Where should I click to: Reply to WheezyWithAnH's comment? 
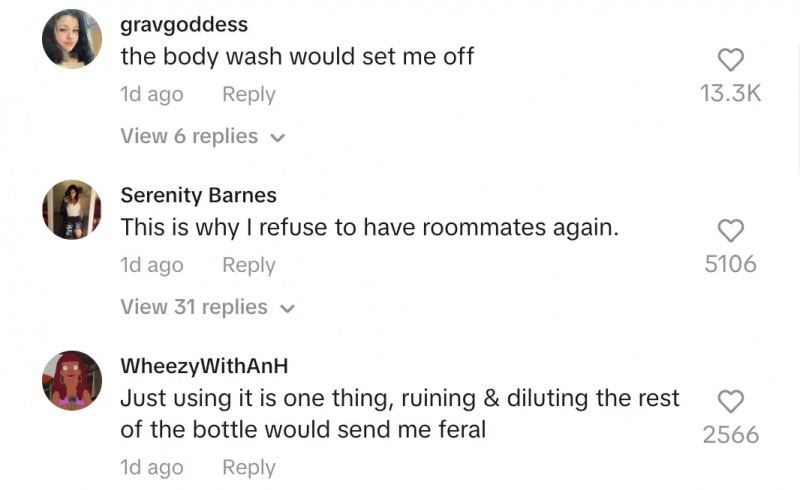(248, 468)
